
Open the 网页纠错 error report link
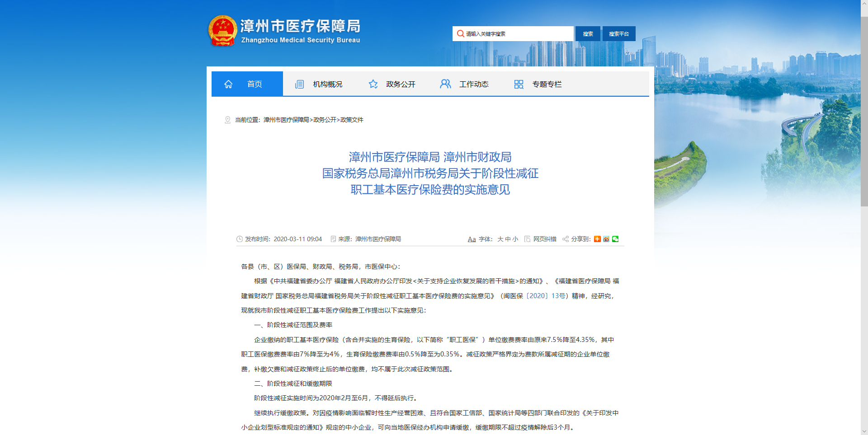(x=544, y=239)
